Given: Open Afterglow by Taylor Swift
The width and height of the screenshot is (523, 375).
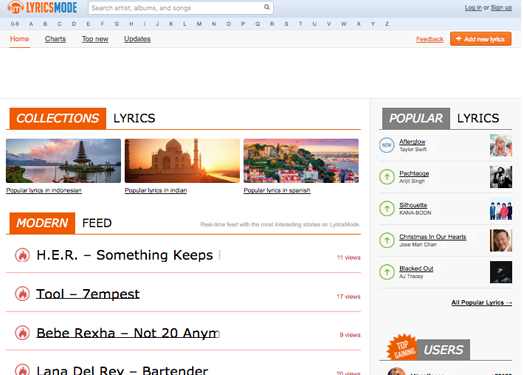Looking at the screenshot, I should [x=412, y=142].
